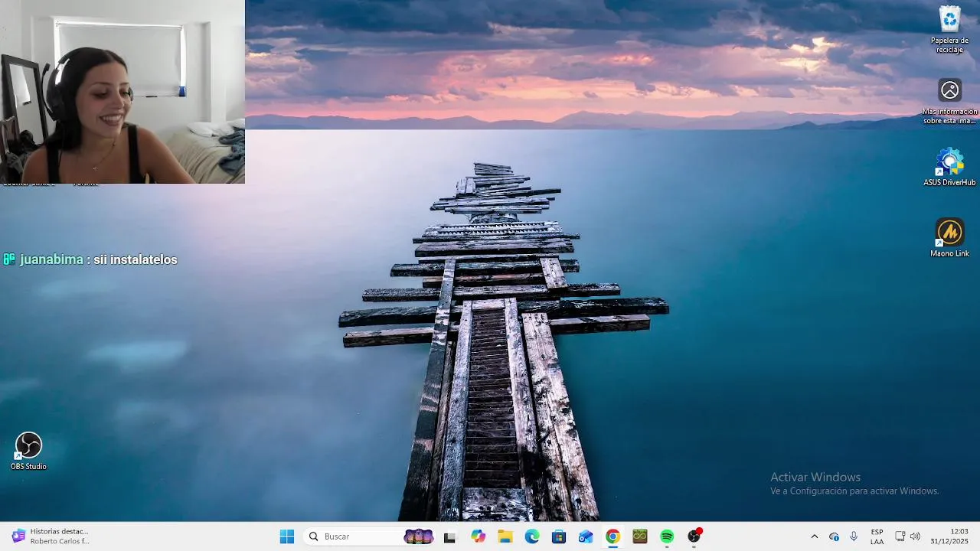This screenshot has width=980, height=551.
Task: Click the Buscar search box in taskbar
Action: pyautogui.click(x=370, y=536)
